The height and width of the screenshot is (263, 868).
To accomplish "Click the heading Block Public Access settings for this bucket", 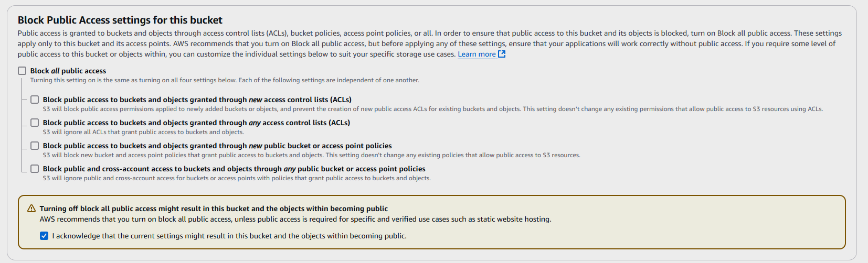I will click(x=120, y=20).
